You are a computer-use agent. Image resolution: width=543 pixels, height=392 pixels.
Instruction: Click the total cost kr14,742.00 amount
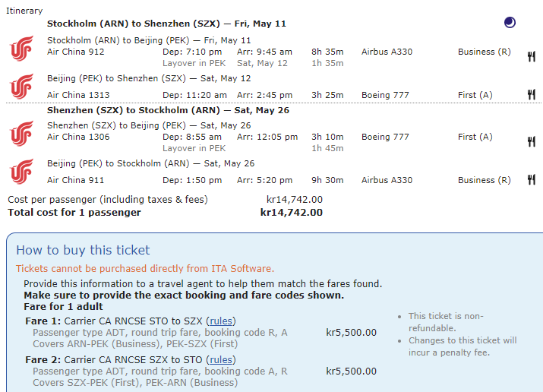(291, 213)
